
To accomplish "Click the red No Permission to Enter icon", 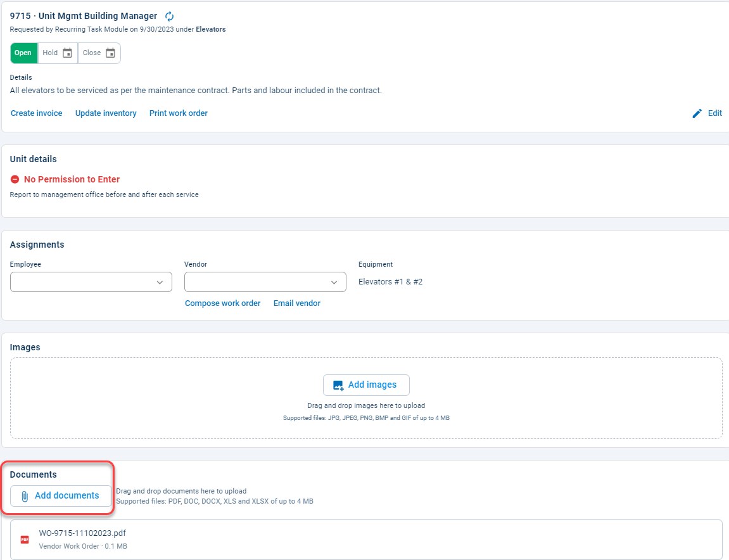I will 15,179.
